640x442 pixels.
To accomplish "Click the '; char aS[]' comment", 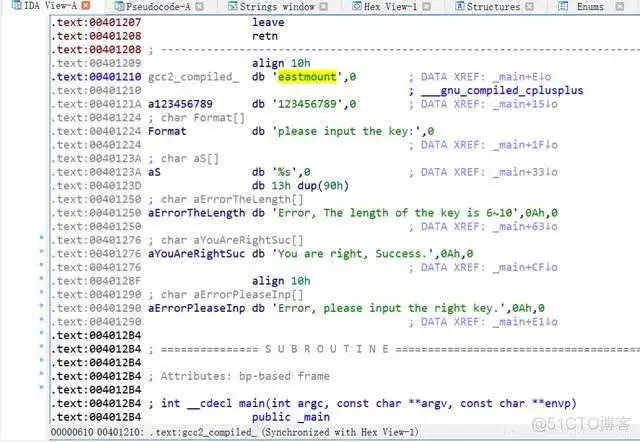I will [183, 158].
